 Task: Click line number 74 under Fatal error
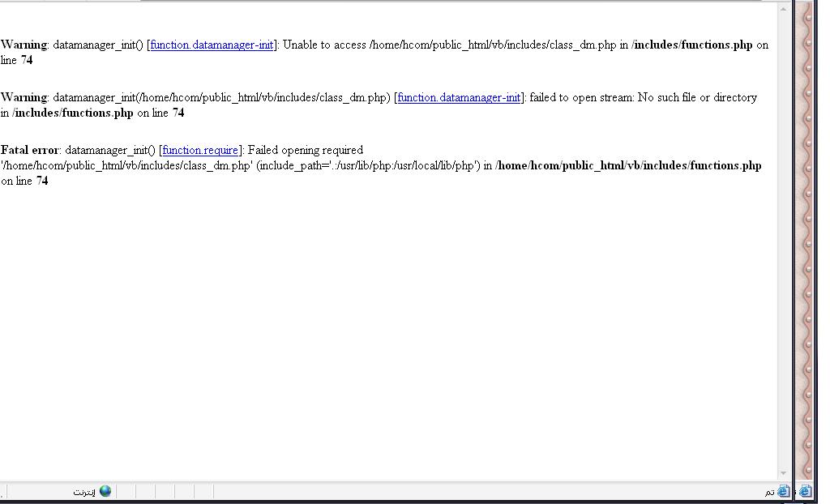pyautogui.click(x=42, y=182)
